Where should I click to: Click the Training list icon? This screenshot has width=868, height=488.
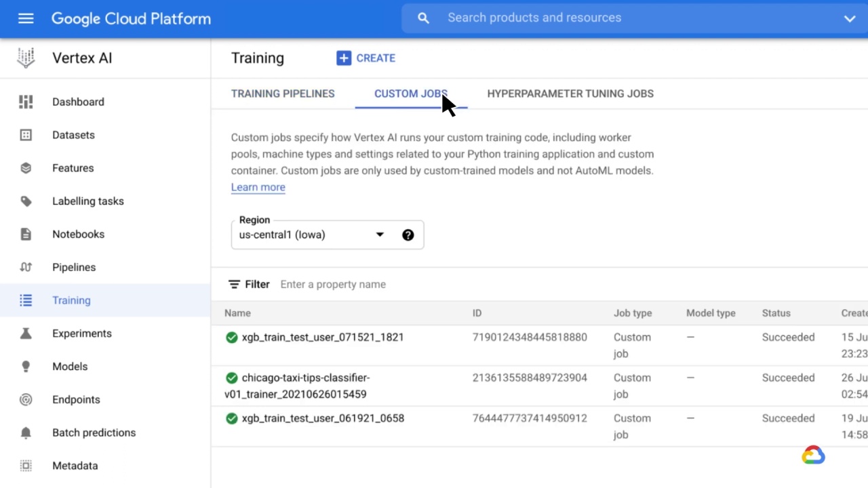coord(26,300)
